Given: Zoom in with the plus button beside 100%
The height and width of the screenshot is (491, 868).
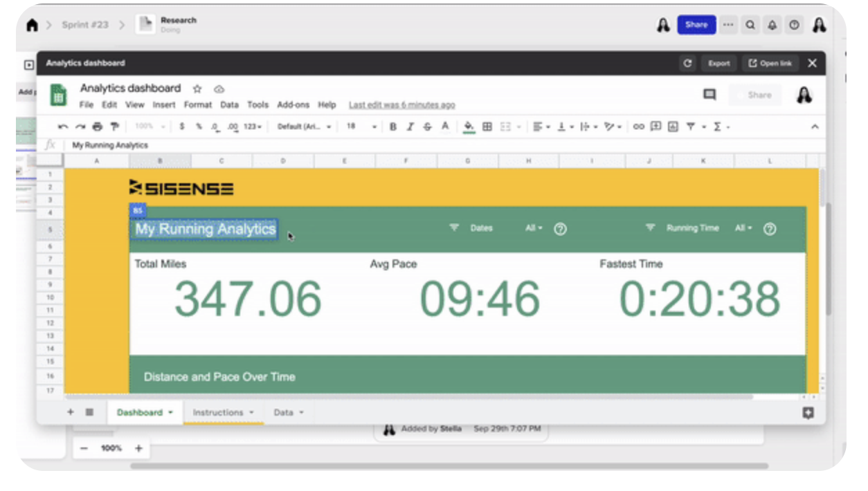Looking at the screenshot, I should point(138,448).
